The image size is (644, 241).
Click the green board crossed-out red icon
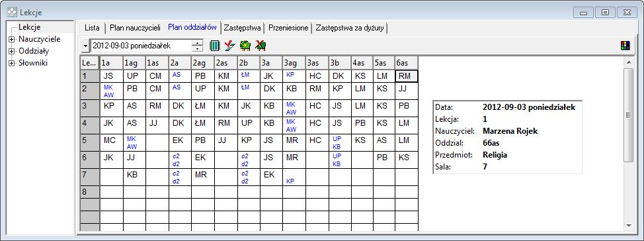coord(261,46)
